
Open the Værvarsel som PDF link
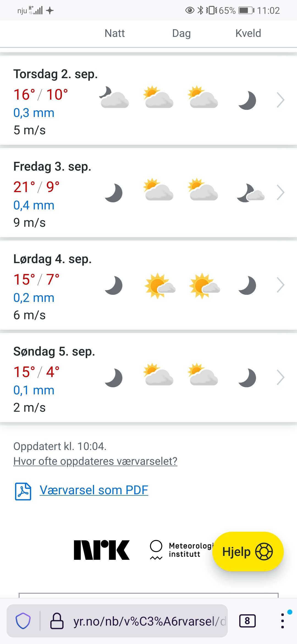tap(94, 490)
